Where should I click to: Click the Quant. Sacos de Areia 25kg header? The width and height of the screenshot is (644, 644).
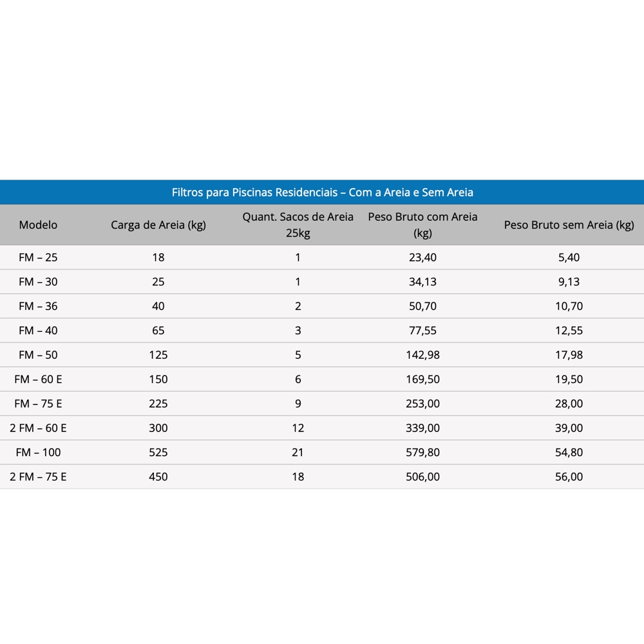(x=298, y=225)
